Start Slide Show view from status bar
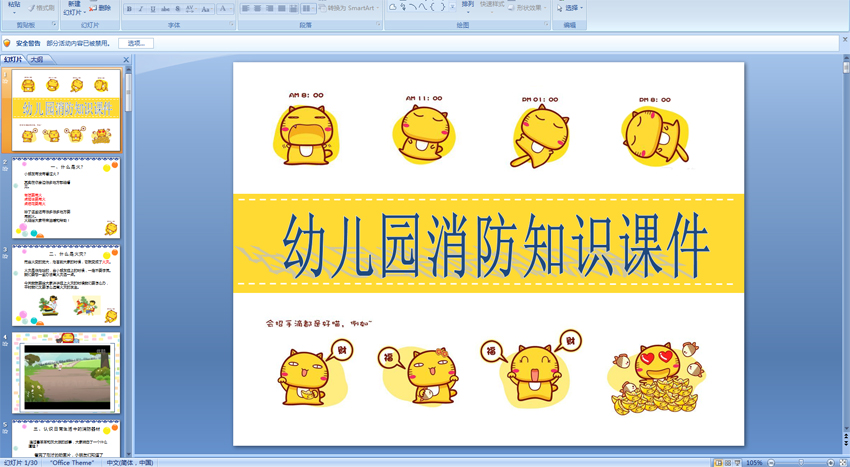The width and height of the screenshot is (850, 467). (x=737, y=463)
